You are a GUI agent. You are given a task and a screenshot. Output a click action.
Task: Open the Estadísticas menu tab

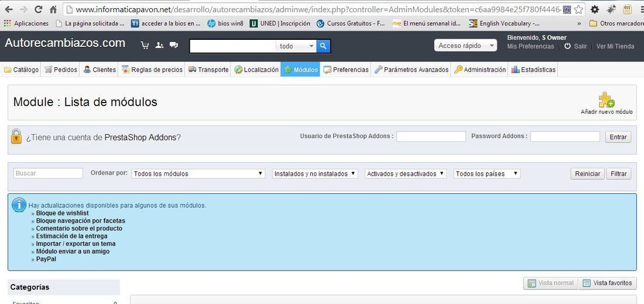(x=533, y=70)
